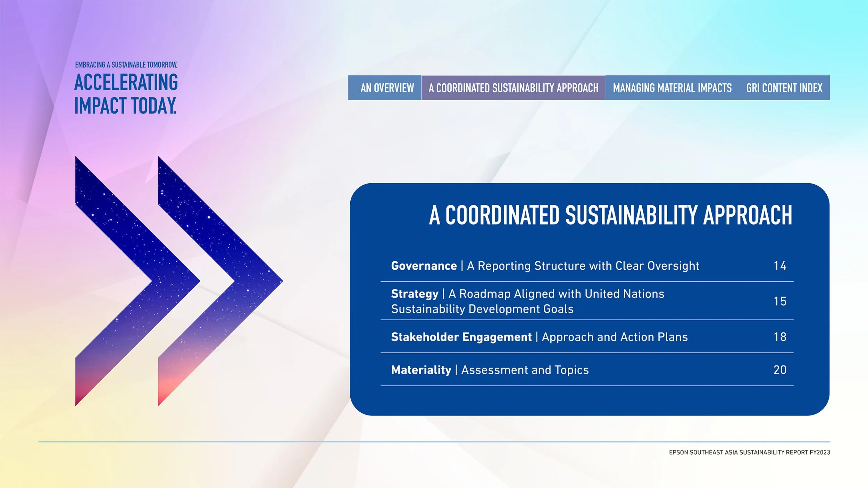This screenshot has width=868, height=488.
Task: Click Embracing a Sustainable Tomorrow tagline
Action: tap(126, 65)
